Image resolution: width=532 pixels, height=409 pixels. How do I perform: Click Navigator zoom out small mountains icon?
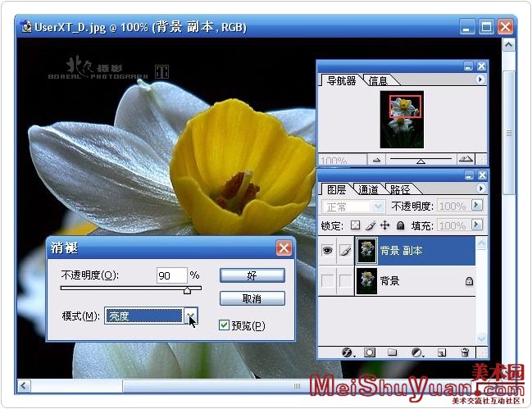point(376,160)
